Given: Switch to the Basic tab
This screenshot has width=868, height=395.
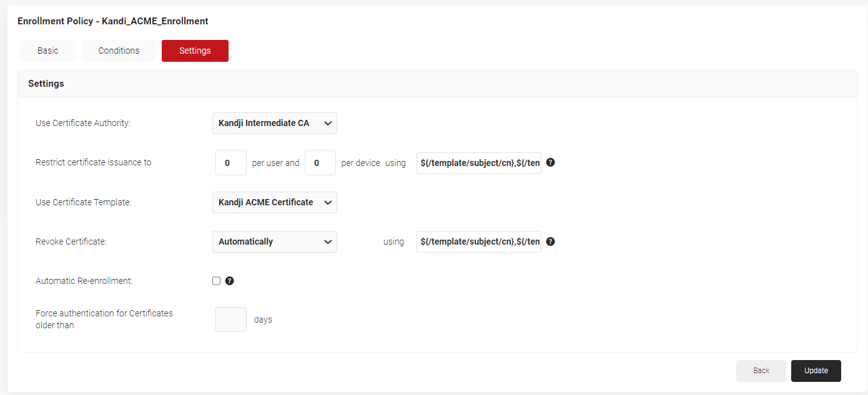Looking at the screenshot, I should (x=48, y=51).
